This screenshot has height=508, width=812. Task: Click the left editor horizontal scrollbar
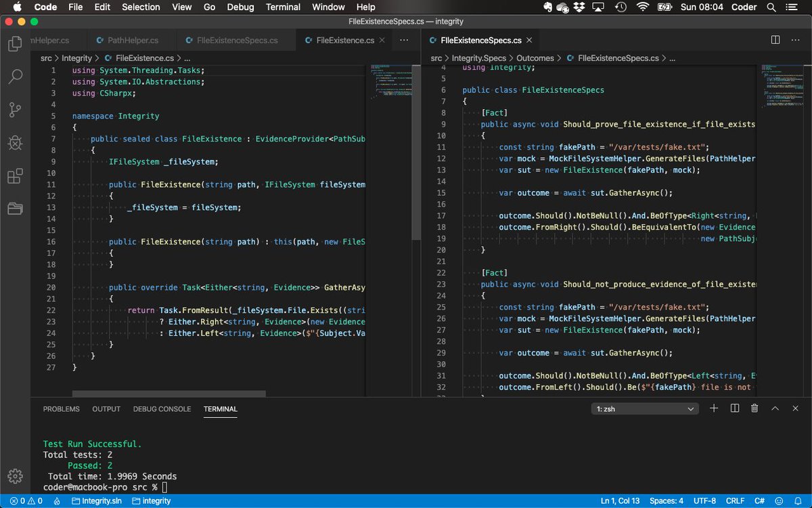point(169,394)
